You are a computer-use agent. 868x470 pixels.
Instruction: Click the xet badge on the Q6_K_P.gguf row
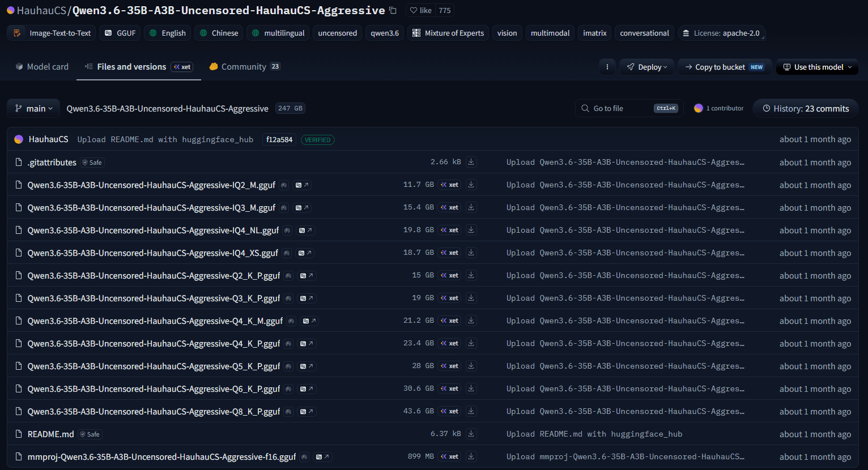pos(449,388)
